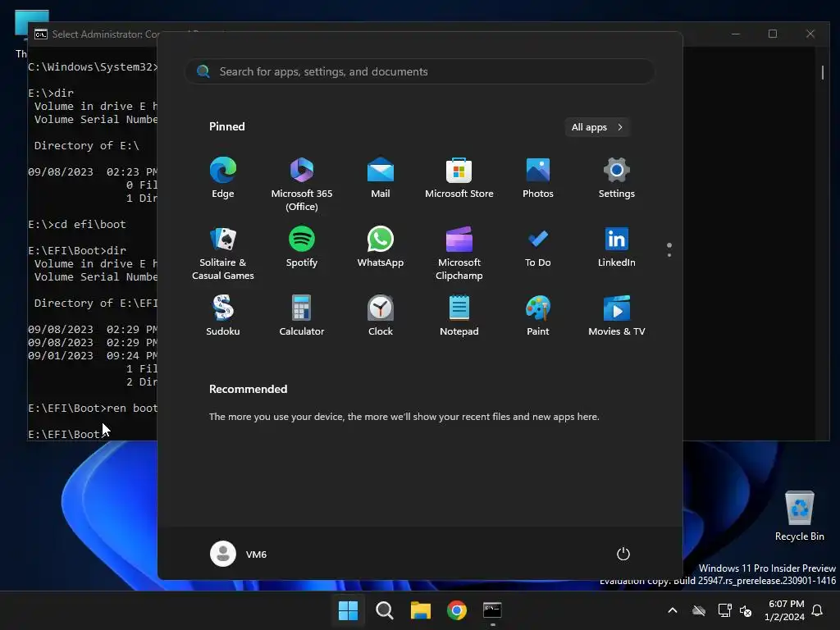Show hidden system tray icons

673,610
